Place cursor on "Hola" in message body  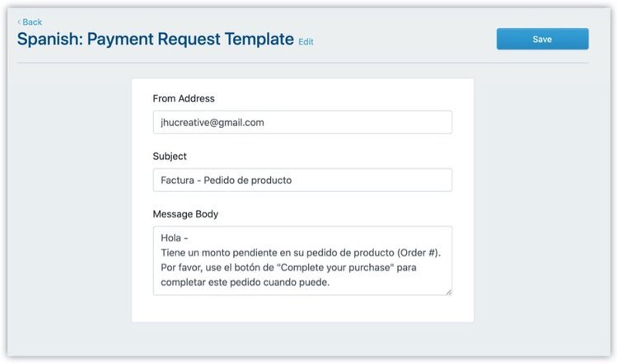tap(171, 238)
